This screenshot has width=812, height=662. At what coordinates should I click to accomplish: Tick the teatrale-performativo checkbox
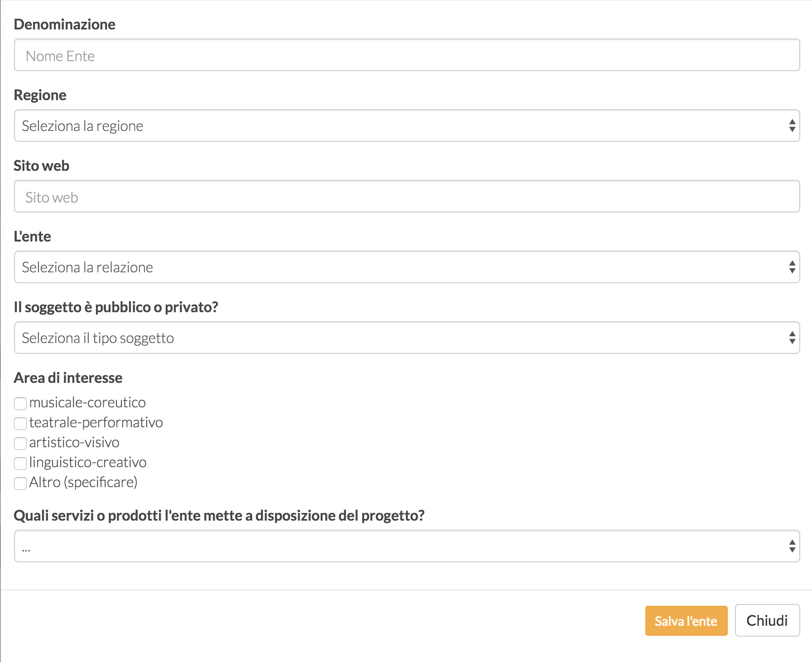pyautogui.click(x=20, y=423)
